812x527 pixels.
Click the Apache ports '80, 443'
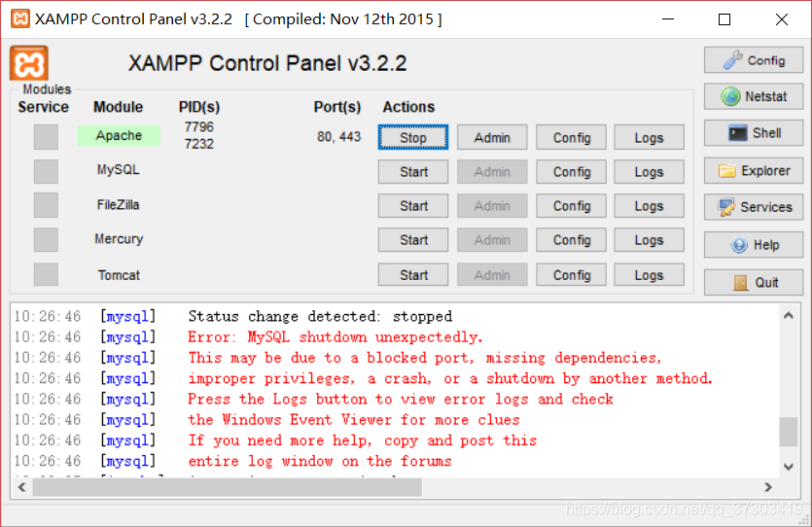tap(338, 137)
